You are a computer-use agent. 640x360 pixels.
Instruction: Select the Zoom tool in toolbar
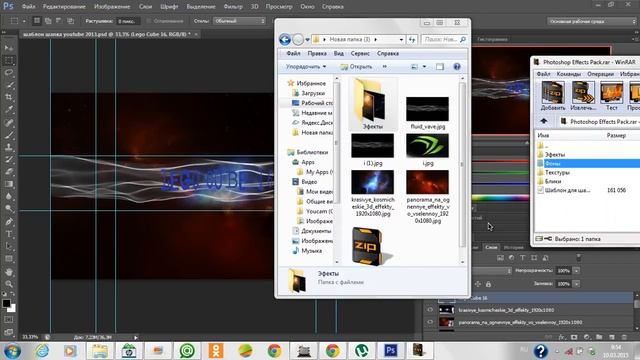click(x=9, y=284)
